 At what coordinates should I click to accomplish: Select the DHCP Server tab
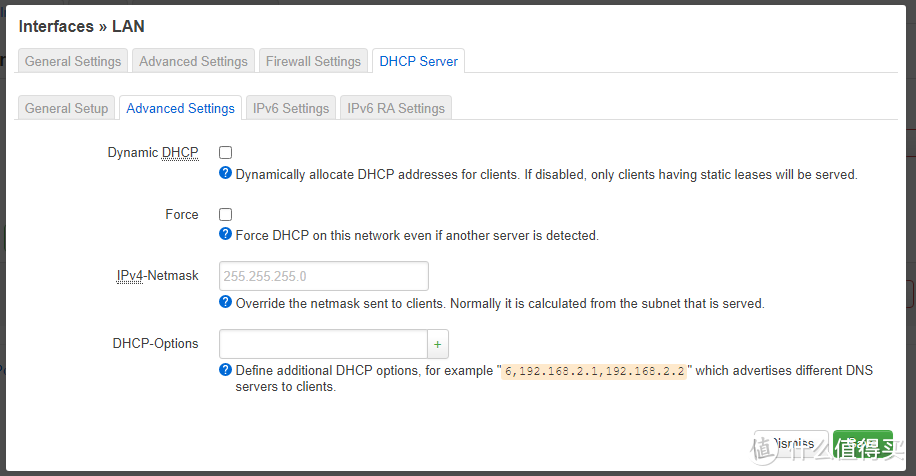(x=418, y=61)
